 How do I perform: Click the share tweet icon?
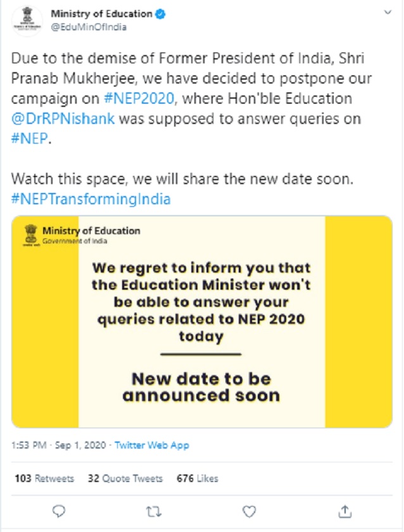(344, 510)
